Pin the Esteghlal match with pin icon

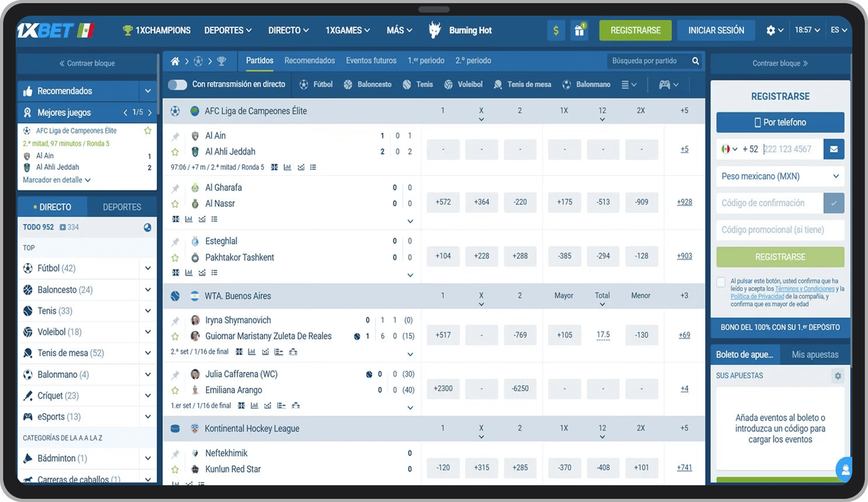175,242
